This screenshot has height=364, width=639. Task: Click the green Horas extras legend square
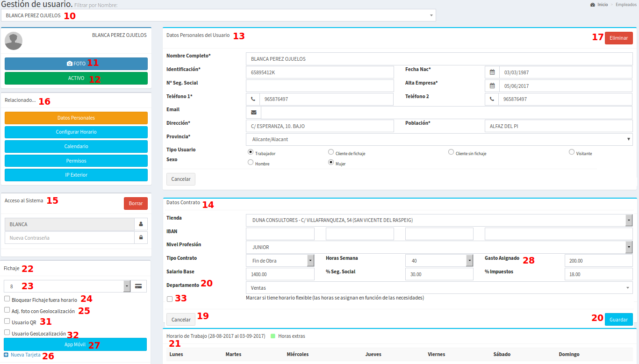273,335
